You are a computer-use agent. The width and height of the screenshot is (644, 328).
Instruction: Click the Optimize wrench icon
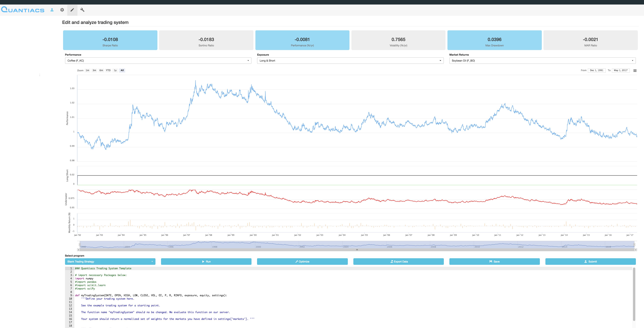coord(297,261)
